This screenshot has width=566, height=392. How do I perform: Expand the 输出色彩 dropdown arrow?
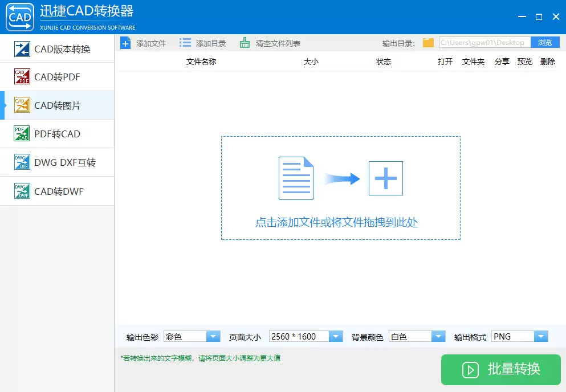click(213, 336)
